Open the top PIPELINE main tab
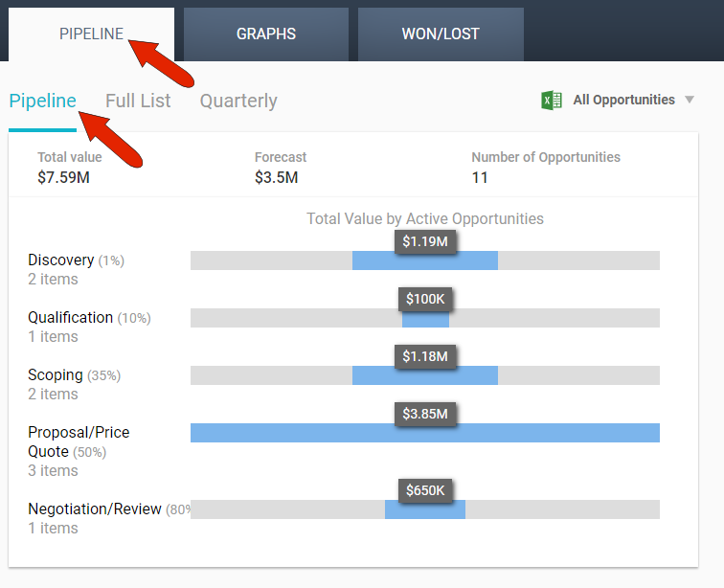724x588 pixels. [x=91, y=34]
